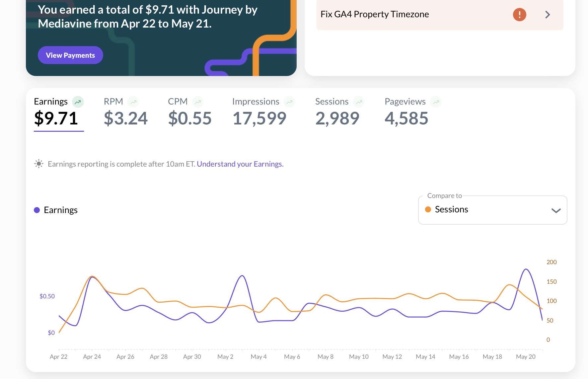The height and width of the screenshot is (379, 588).
Task: Click the CPM trend arrow icon
Action: 198,102
